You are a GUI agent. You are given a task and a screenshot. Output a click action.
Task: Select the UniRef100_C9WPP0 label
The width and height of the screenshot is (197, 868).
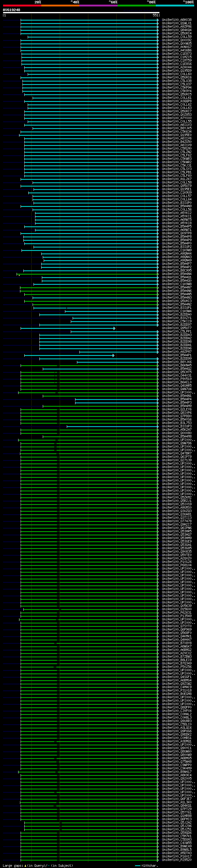point(177,765)
